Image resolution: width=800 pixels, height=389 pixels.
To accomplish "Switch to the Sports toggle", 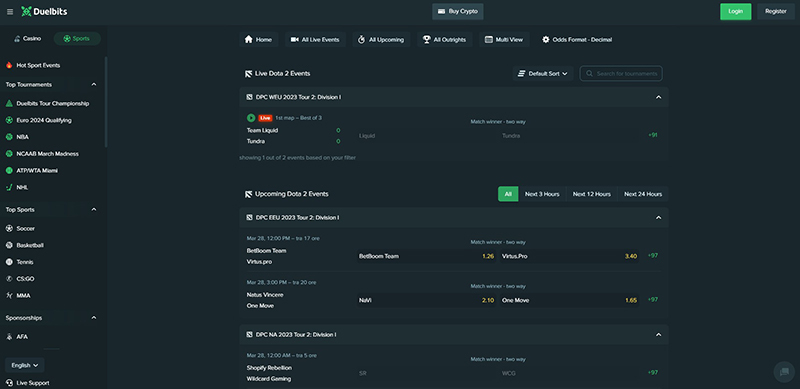I will [77, 39].
